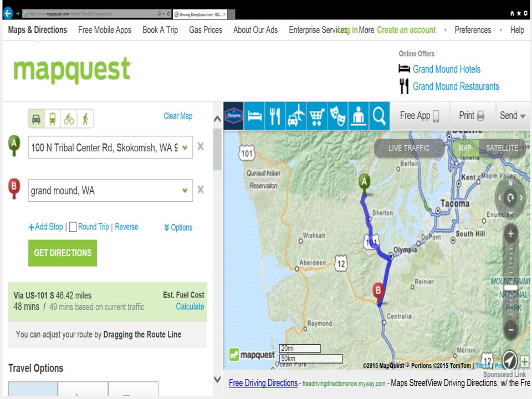Zoom out on the map
This screenshot has width=532, height=399.
510,329
